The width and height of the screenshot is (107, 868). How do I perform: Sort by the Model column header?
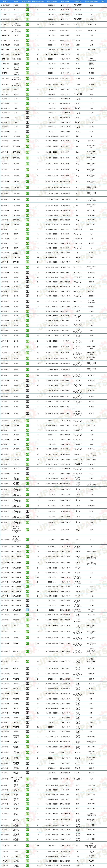pos(16,2)
